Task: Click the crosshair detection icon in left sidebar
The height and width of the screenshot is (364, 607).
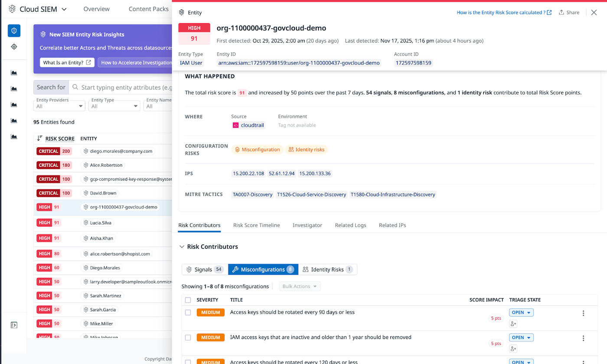Action: 15,46
